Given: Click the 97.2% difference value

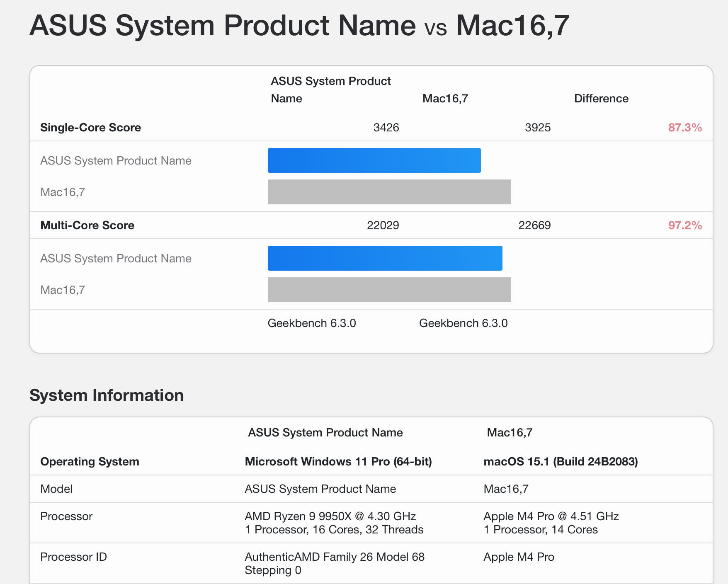Looking at the screenshot, I should (685, 225).
